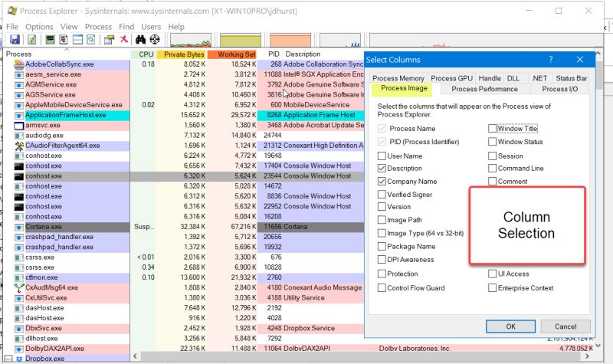The width and height of the screenshot is (613, 364).
Task: Click the AppleMobileDeviceService.exe process icon
Action: pyautogui.click(x=18, y=105)
